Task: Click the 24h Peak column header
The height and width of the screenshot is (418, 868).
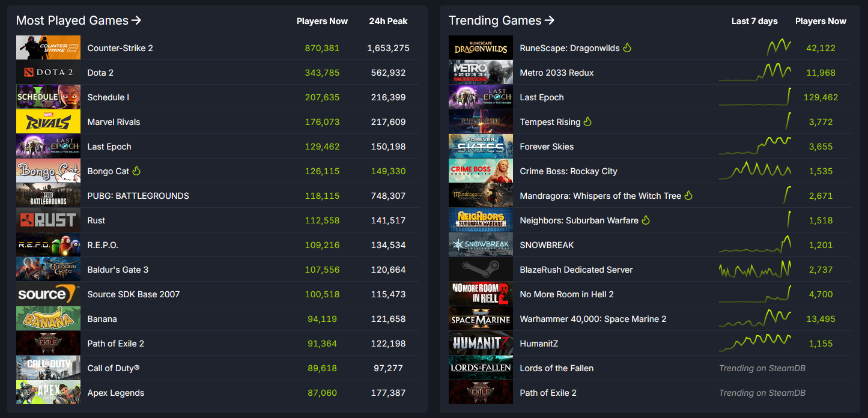Action: tap(388, 21)
